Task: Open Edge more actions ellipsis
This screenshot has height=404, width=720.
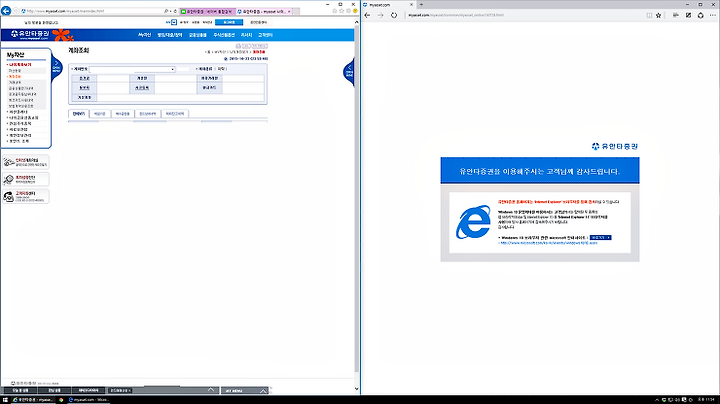Action: click(x=713, y=15)
